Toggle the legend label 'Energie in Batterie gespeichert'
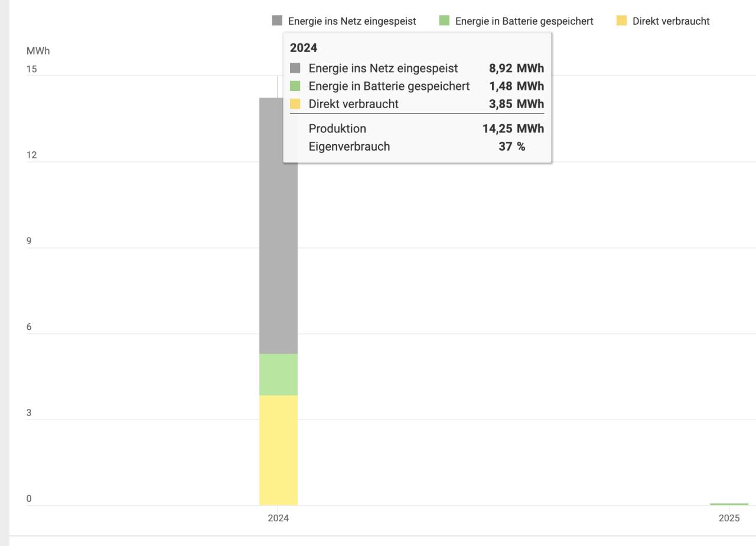Image resolution: width=756 pixels, height=546 pixels. tap(524, 21)
